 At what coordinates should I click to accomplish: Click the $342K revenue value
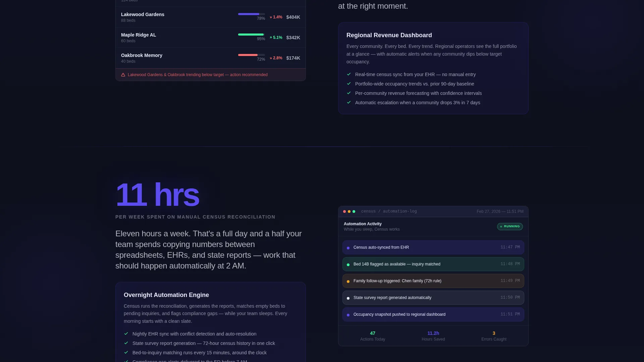(x=293, y=38)
